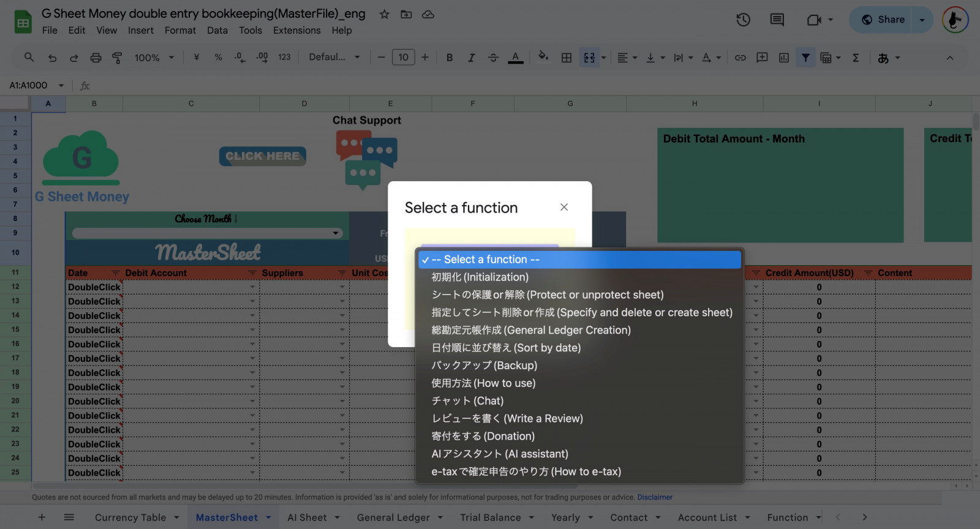This screenshot has height=529, width=980.
Task: Open the comments panel icon
Action: pyautogui.click(x=777, y=20)
